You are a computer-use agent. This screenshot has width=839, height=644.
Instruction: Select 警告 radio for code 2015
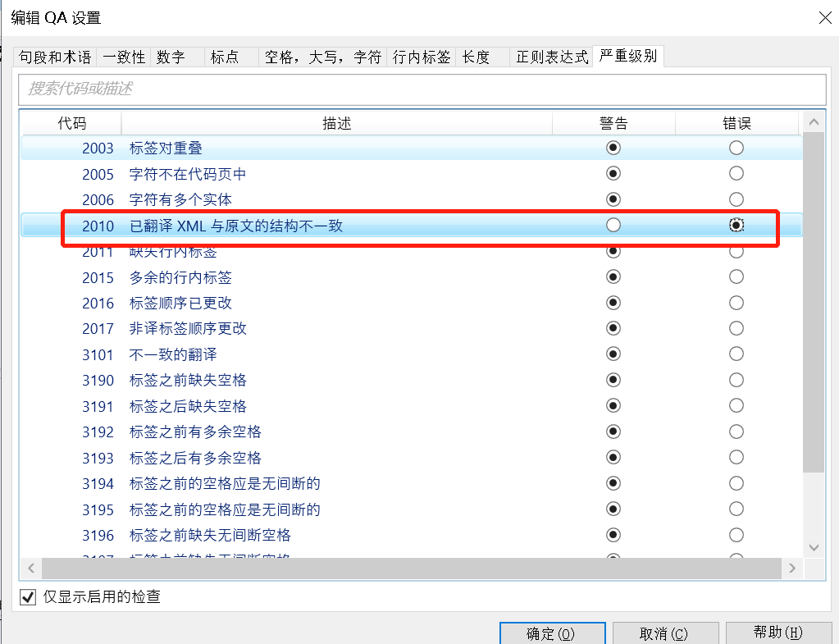coord(613,276)
